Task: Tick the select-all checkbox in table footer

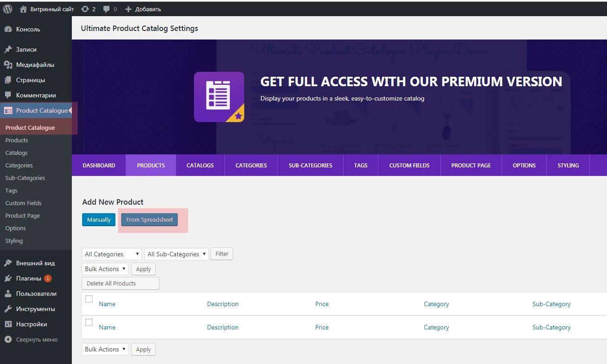Action: pos(89,322)
